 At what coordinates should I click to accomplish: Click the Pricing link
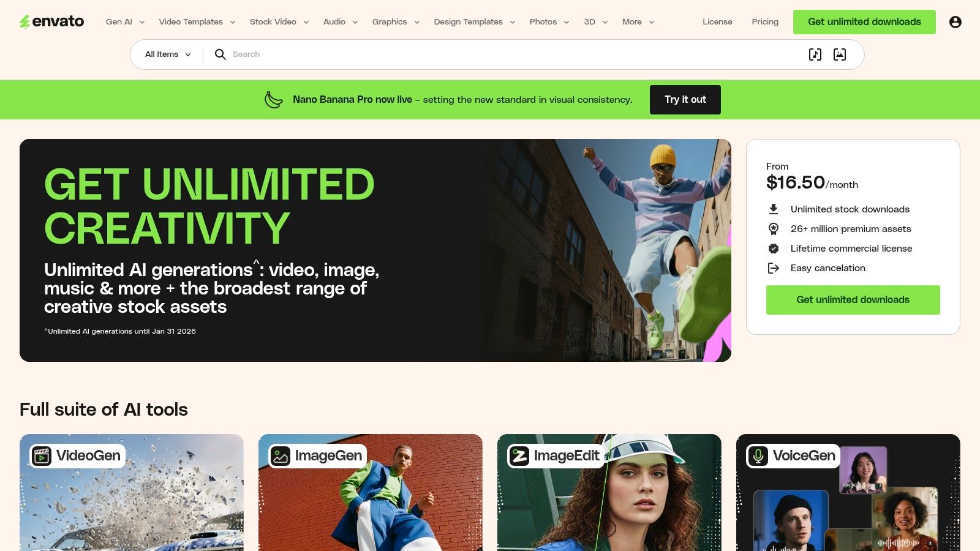coord(765,21)
